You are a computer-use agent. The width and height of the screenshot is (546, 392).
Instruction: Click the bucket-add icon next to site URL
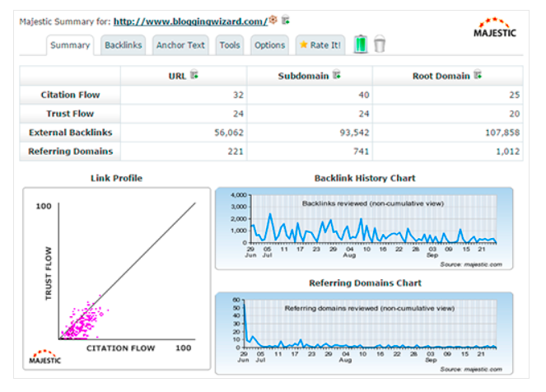coord(286,20)
